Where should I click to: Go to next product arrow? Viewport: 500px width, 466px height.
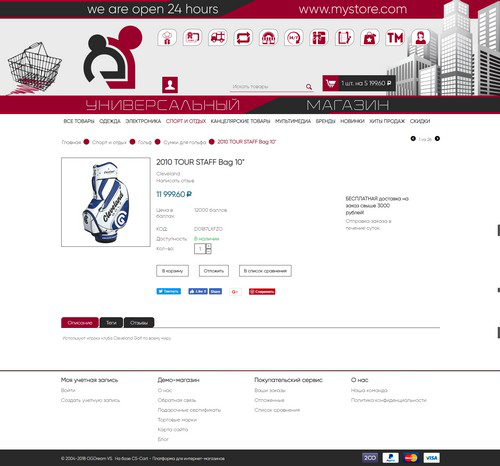pos(437,138)
